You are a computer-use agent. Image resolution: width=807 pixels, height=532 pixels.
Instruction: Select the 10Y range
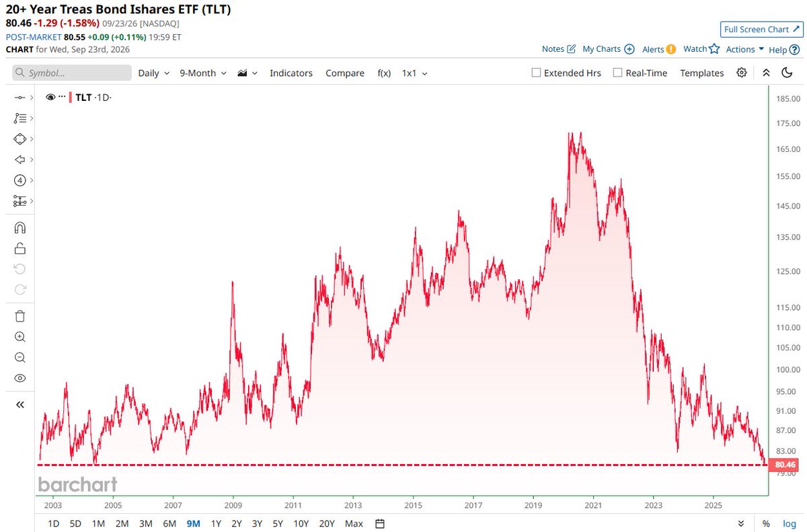coord(301,523)
